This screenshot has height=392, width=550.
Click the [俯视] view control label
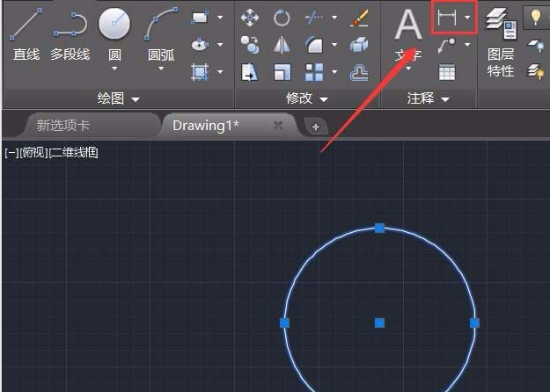tap(34, 152)
